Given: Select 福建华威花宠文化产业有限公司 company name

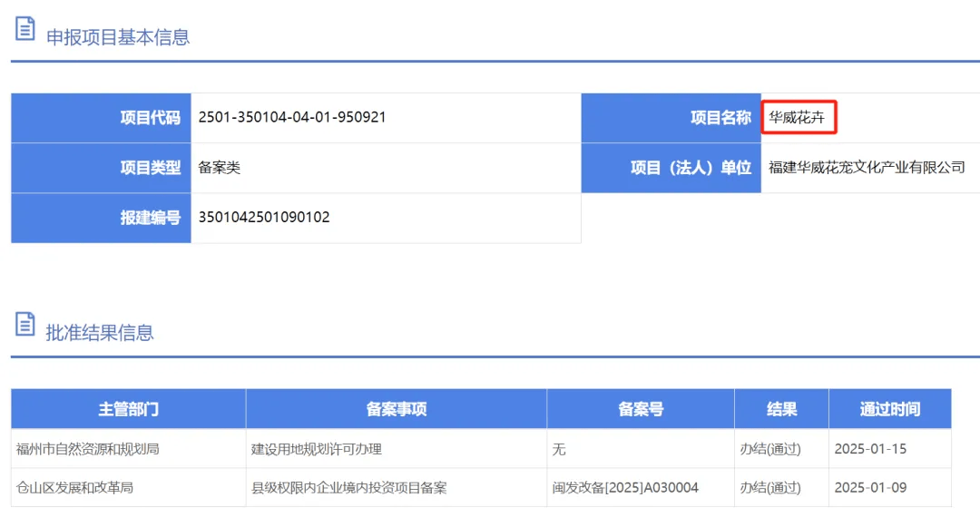Looking at the screenshot, I should 867,167.
